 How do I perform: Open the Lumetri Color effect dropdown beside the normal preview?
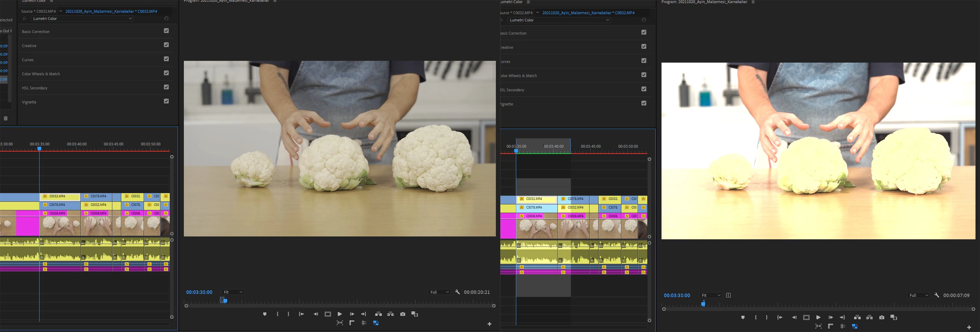click(x=82, y=19)
